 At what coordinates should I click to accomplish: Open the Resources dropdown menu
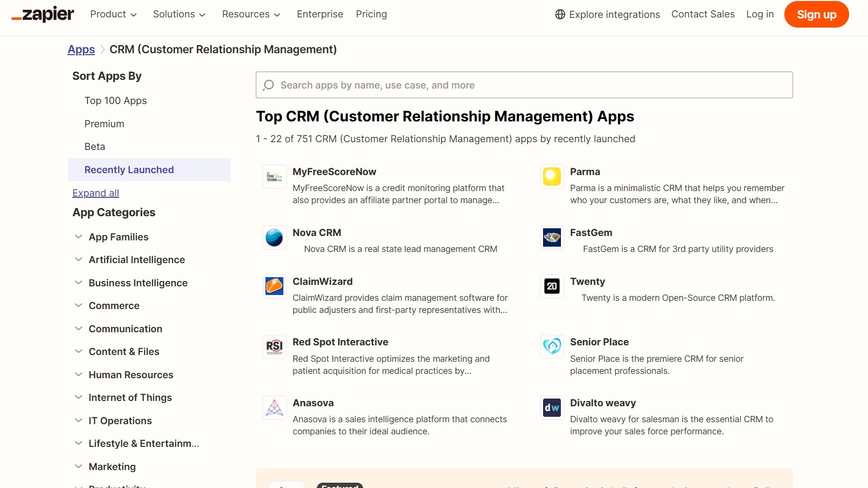(x=251, y=14)
